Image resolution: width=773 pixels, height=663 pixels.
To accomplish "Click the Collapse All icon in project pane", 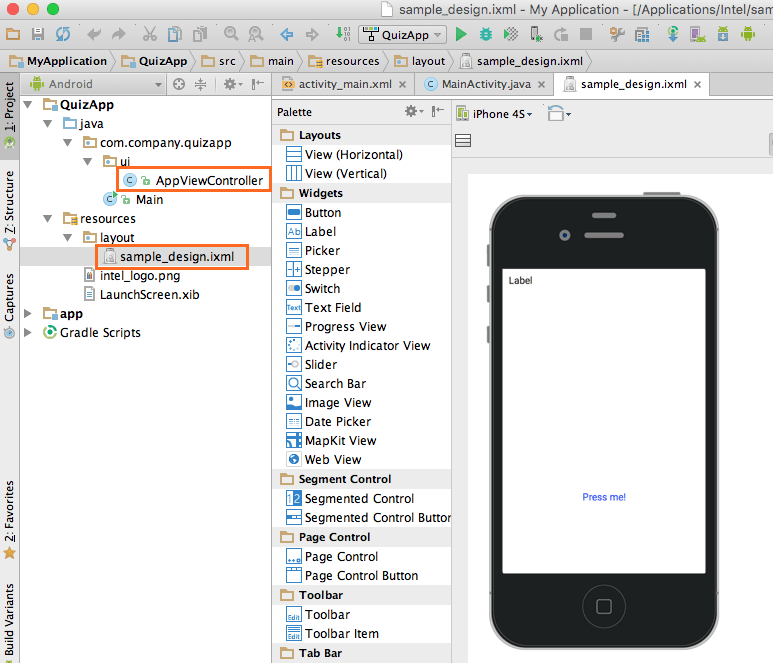I will point(200,84).
